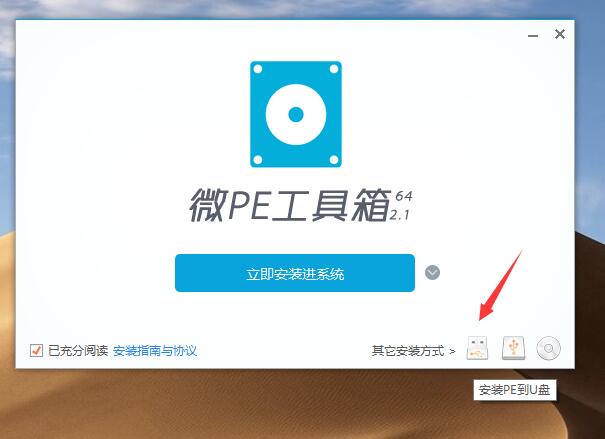Click the 安装PE到U盘 tooltip
Viewport: 605px width, 439px height.
point(515,390)
